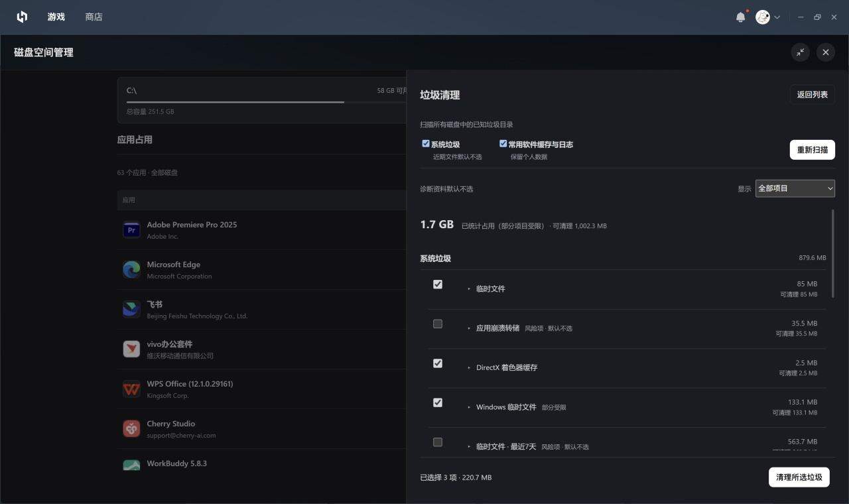Screen dimensions: 849x504
Task: Select the WPS Office app icon
Action: click(131, 389)
